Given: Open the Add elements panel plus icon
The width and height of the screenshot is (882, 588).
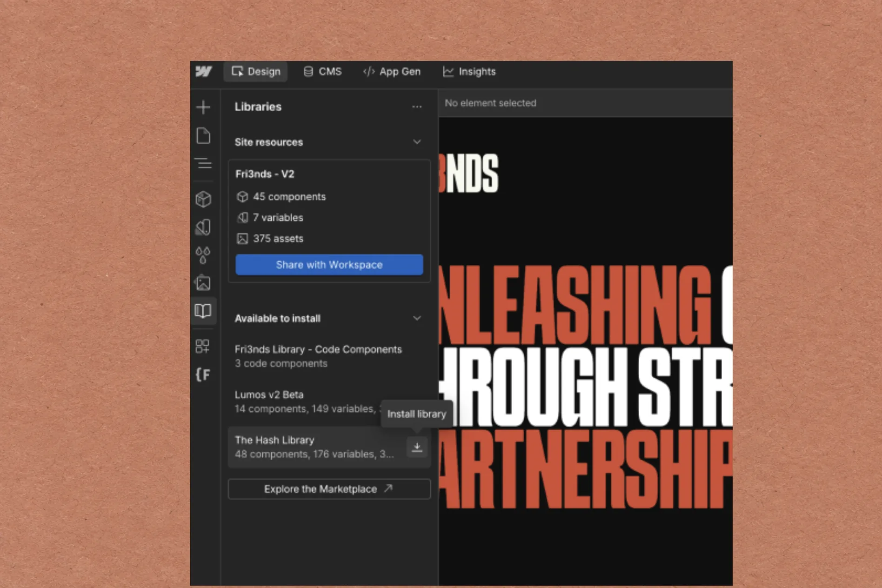Looking at the screenshot, I should click(x=203, y=107).
